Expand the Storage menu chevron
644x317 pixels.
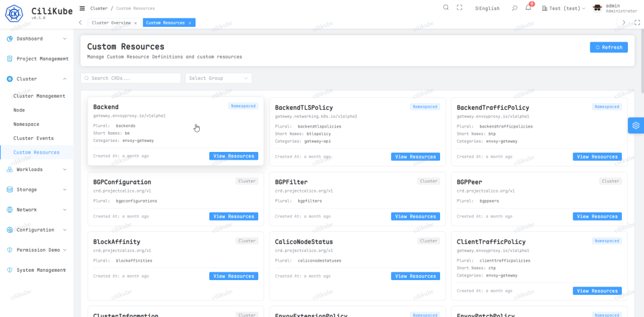pyautogui.click(x=64, y=189)
